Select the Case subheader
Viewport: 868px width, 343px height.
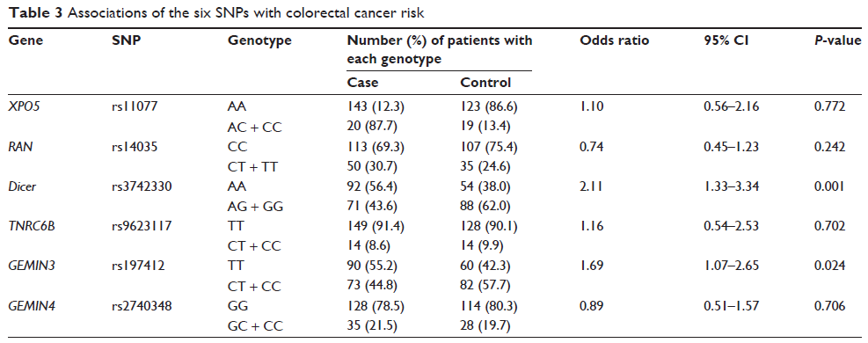tap(362, 83)
